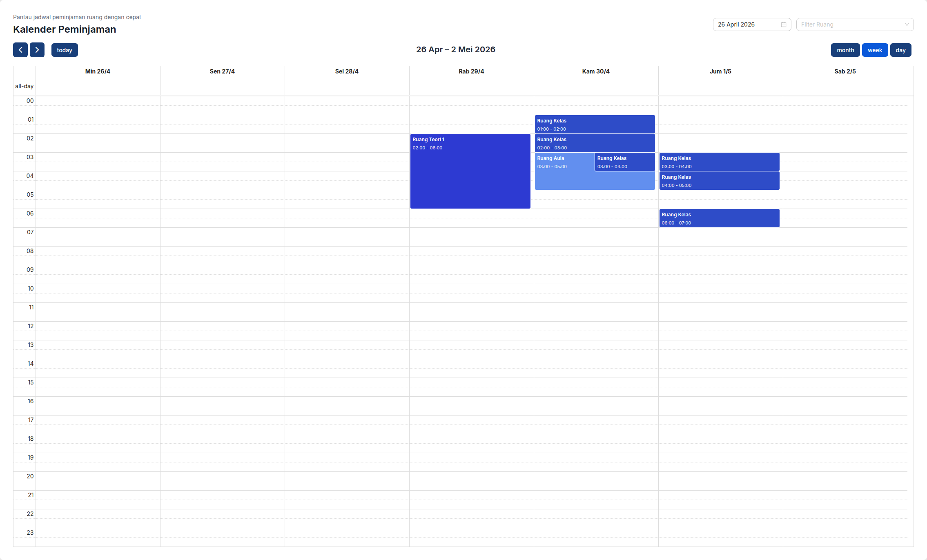
Task: Click the 12 hour label
Action: coord(31,326)
